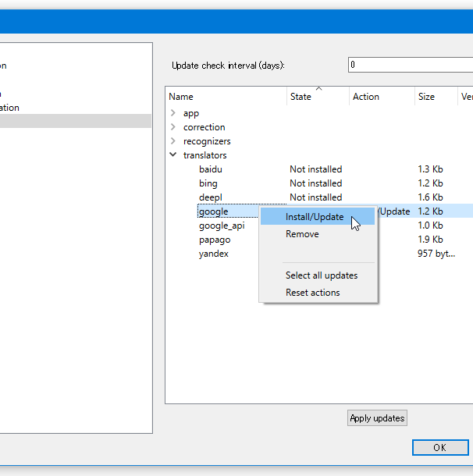473x476 pixels.
Task: Sort by the State column header
Action: click(x=318, y=97)
